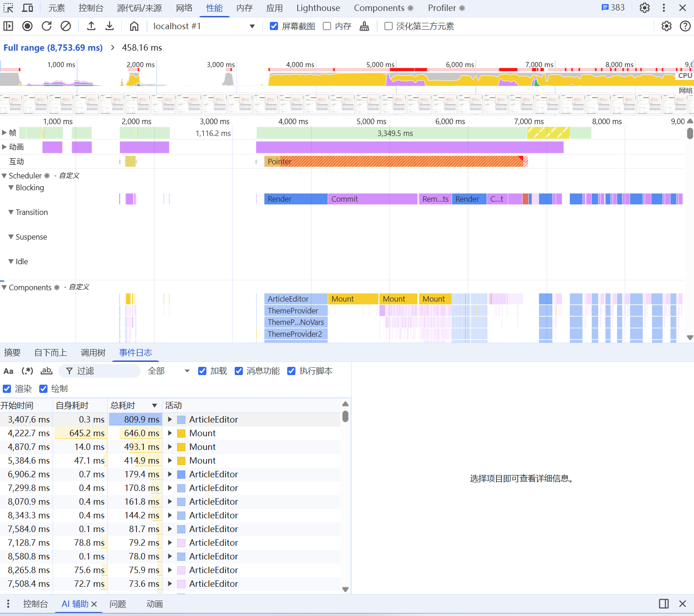Click the reload and record icon
The height and width of the screenshot is (616, 694).
[47, 26]
